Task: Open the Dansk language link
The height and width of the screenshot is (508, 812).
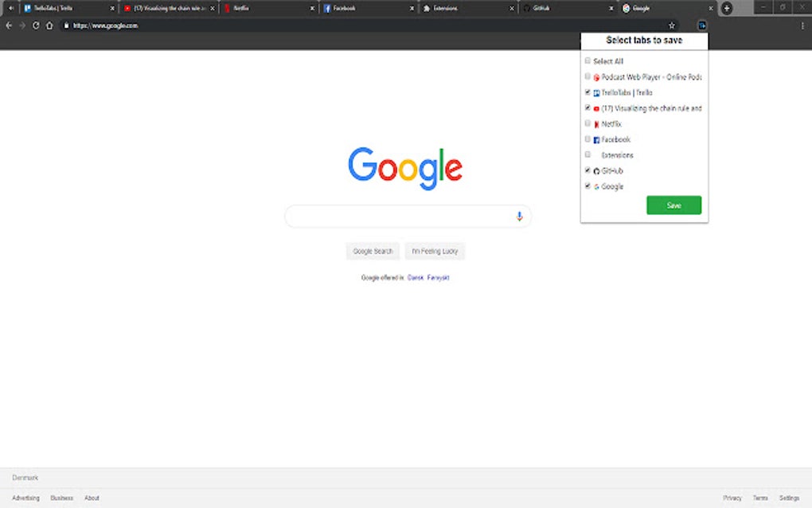Action: click(x=415, y=278)
